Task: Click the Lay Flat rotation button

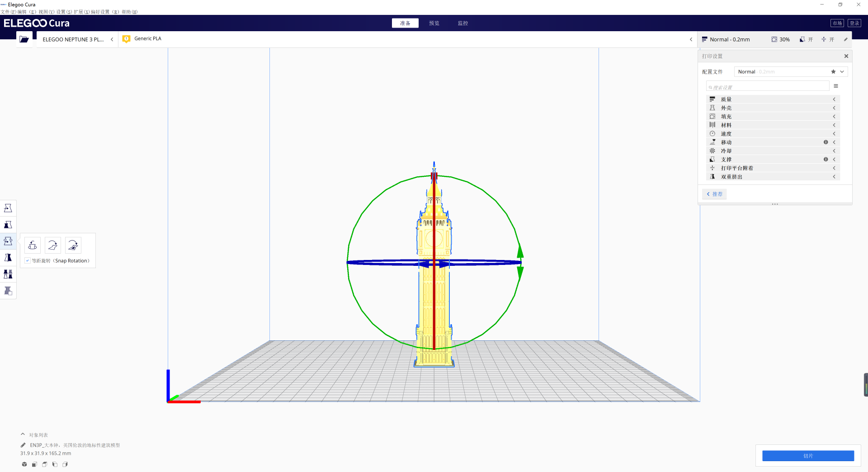Action: point(53,245)
